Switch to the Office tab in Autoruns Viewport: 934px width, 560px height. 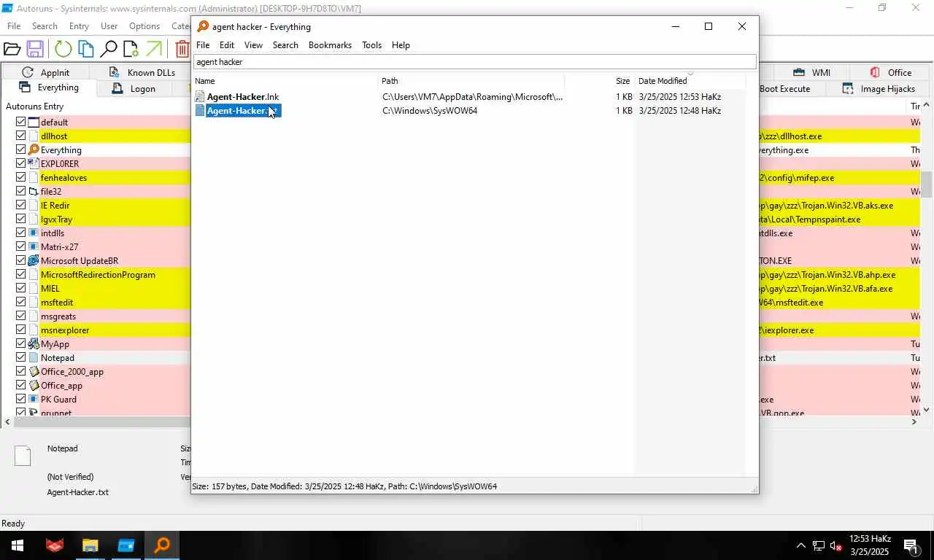click(x=890, y=72)
